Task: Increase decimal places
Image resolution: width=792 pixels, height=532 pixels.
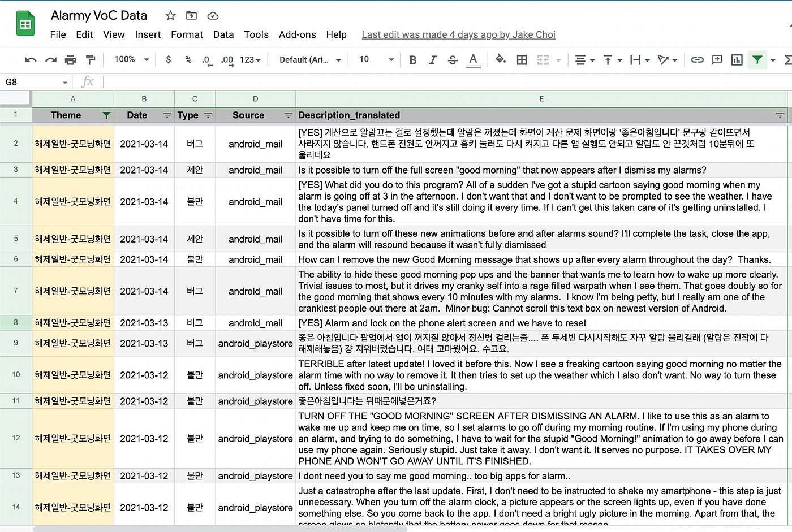Action: pos(227,60)
